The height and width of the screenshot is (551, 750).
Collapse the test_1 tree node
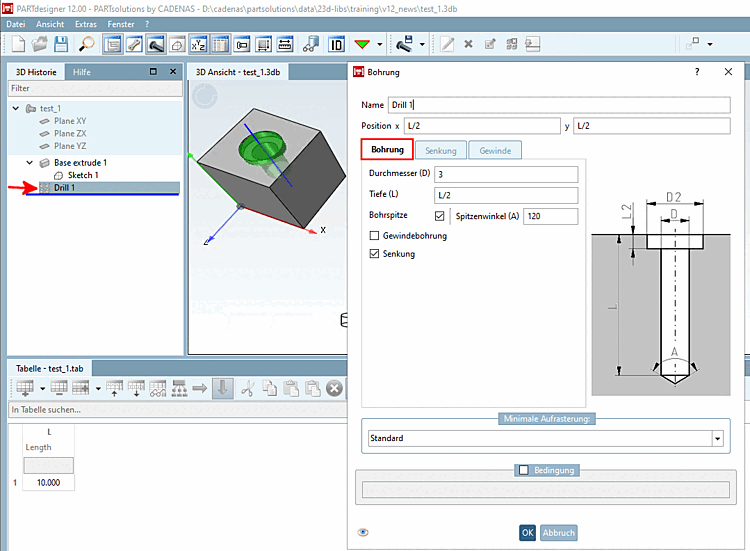16,108
